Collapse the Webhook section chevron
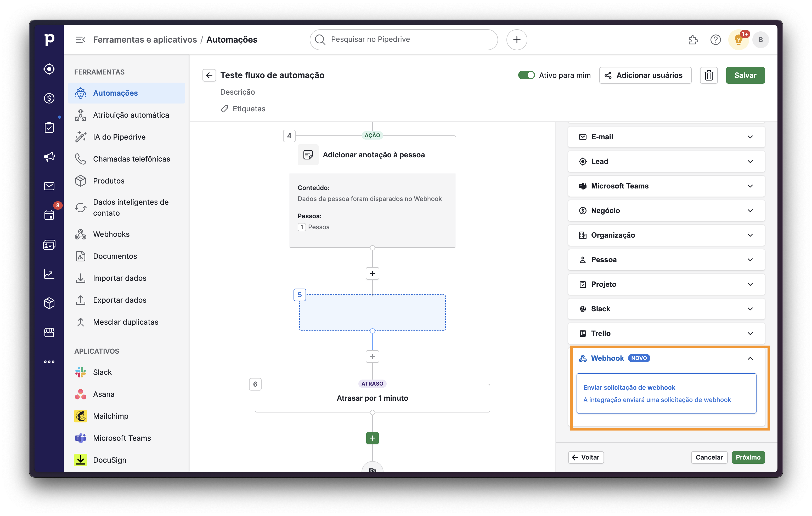The width and height of the screenshot is (812, 516). (750, 358)
